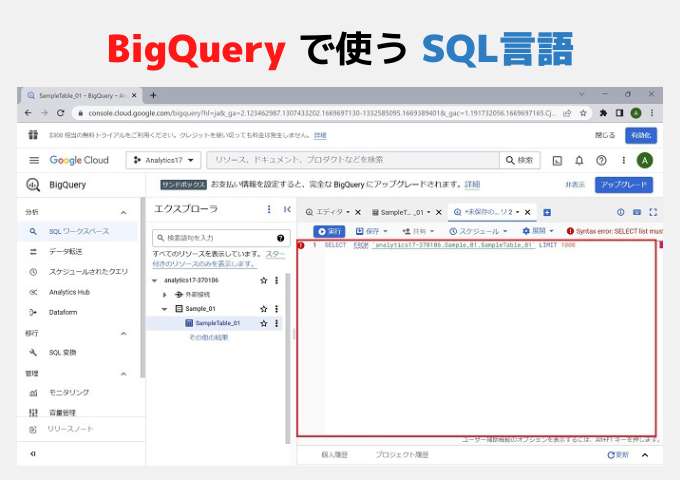Collapse the Explorer panel icon
This screenshot has height=480, width=680.
pos(287,209)
